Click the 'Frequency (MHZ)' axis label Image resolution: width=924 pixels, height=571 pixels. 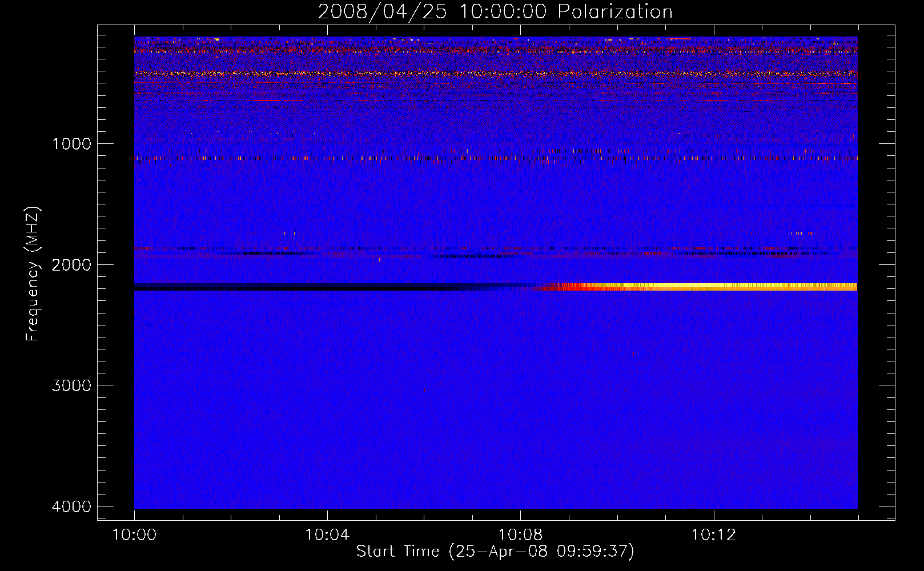click(33, 274)
